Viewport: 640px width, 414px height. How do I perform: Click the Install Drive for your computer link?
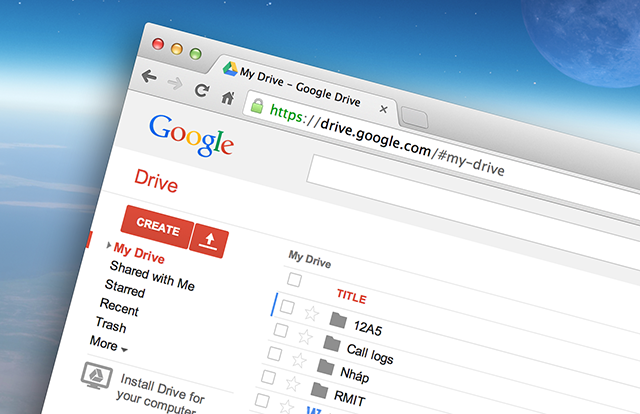pos(161,394)
